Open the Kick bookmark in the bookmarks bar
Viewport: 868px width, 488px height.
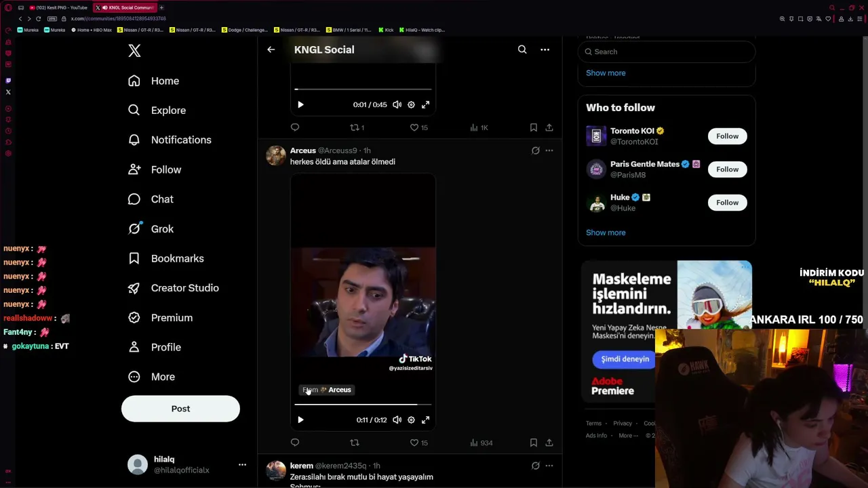386,30
